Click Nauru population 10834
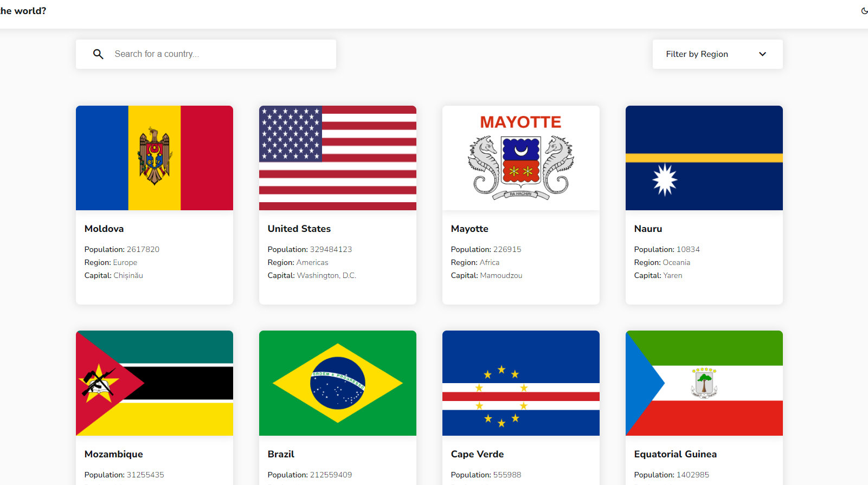 coord(688,249)
